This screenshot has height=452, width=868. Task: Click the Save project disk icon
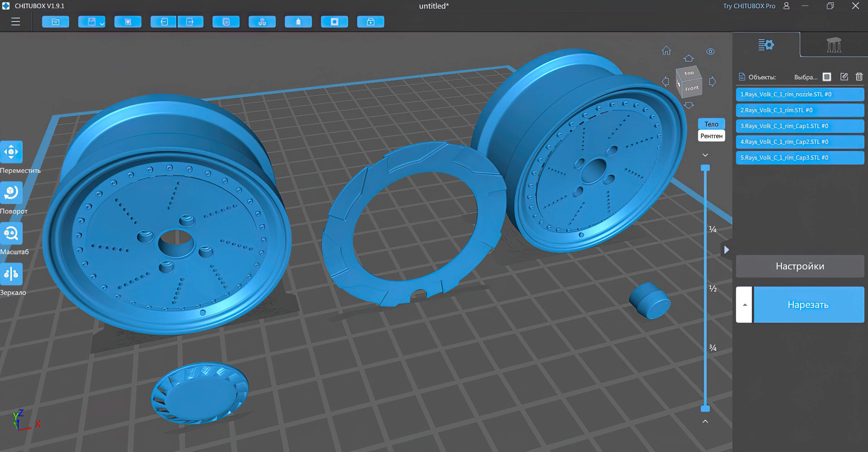coord(91,22)
